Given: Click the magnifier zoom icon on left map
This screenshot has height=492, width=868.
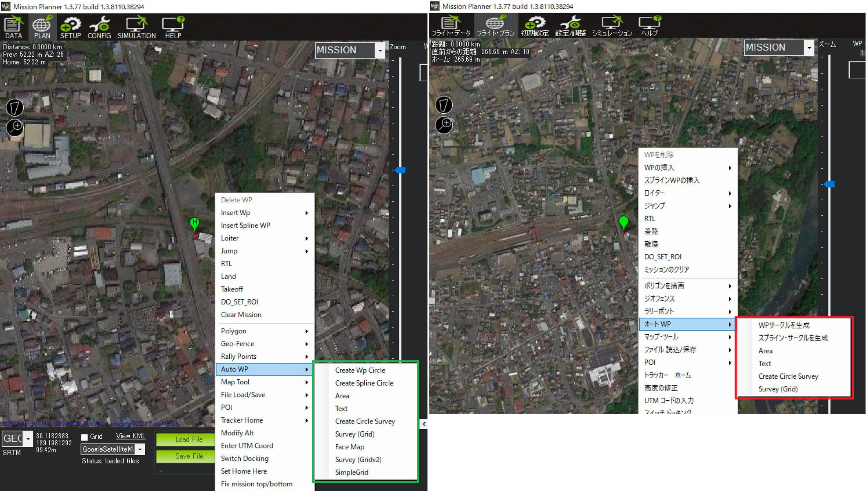Looking at the screenshot, I should 15,128.
